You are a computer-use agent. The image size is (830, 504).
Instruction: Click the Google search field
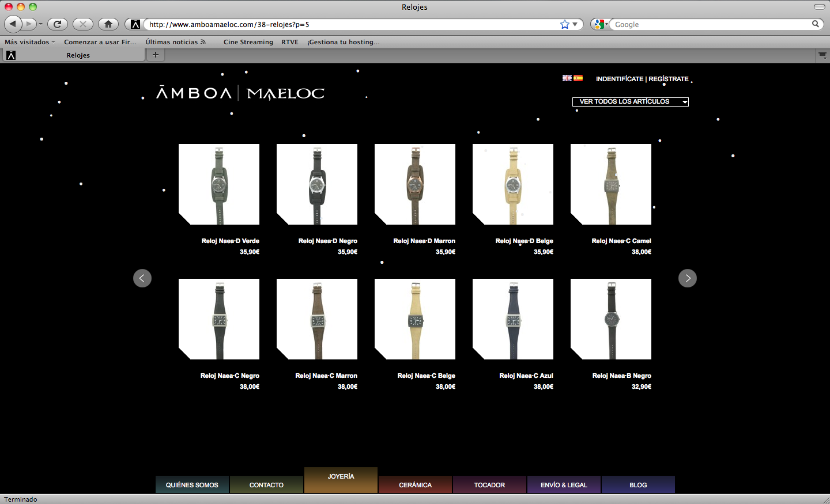pos(712,24)
